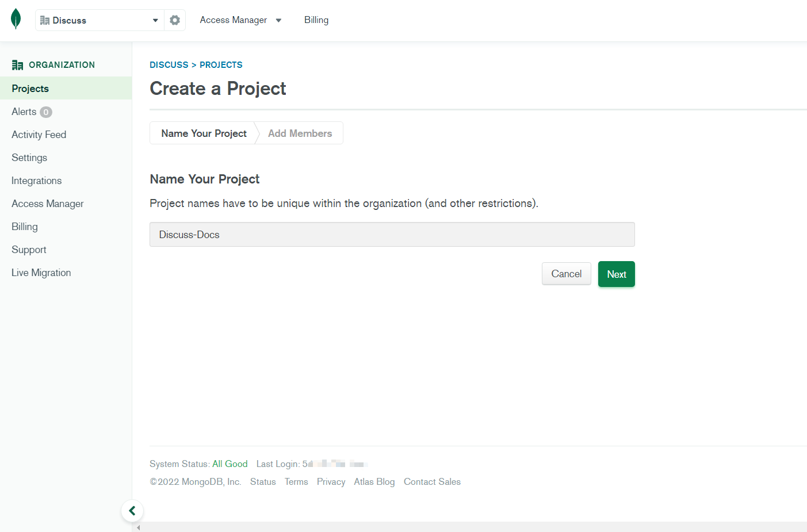Screen dimensions: 807x532
Task: Open Alerts from the sidebar
Action: click(24, 111)
